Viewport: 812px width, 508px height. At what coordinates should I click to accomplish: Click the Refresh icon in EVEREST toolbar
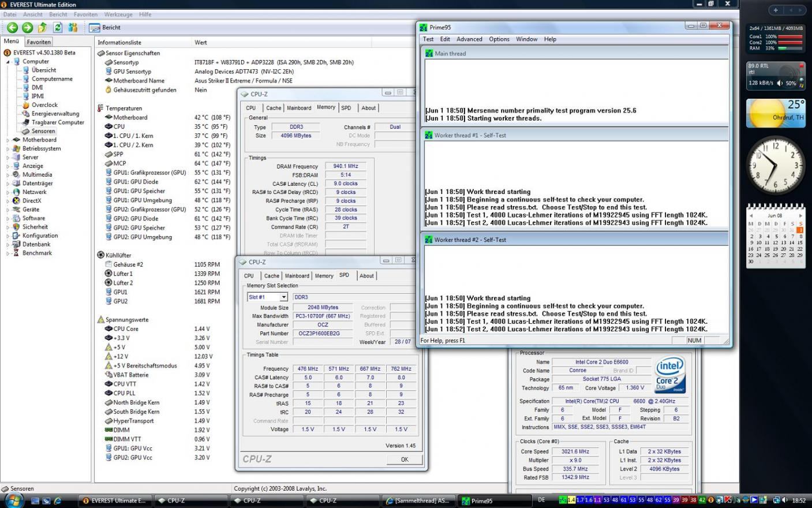pyautogui.click(x=58, y=27)
